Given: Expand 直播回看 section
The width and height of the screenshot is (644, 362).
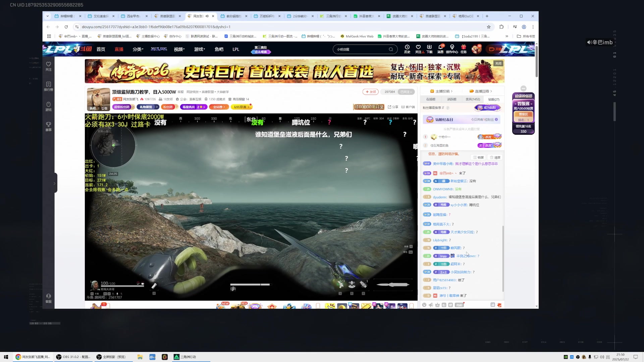Looking at the screenshot, I should 481,91.
